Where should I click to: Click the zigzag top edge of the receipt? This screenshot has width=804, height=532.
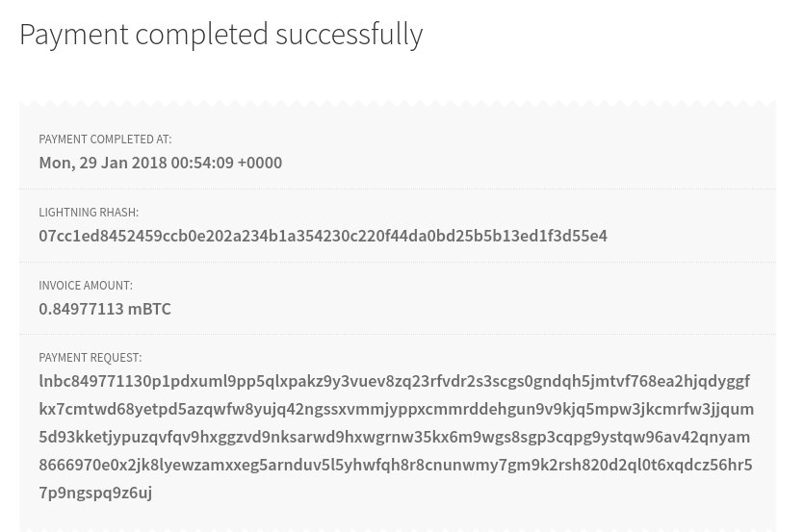click(398, 104)
